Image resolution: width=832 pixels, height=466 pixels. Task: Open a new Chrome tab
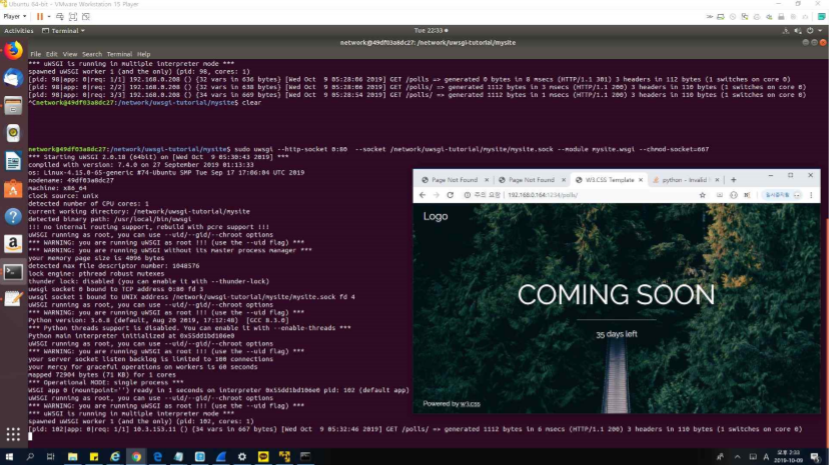tap(733, 180)
